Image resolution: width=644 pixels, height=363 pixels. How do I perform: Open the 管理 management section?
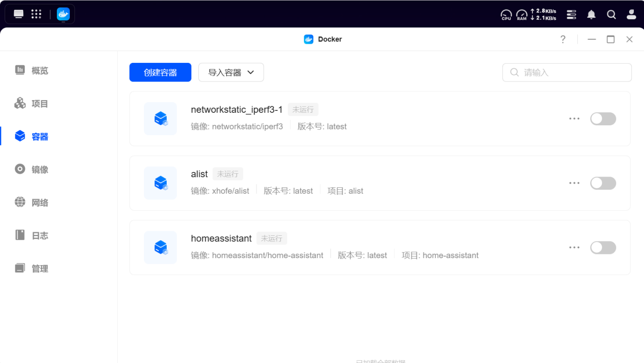click(32, 268)
